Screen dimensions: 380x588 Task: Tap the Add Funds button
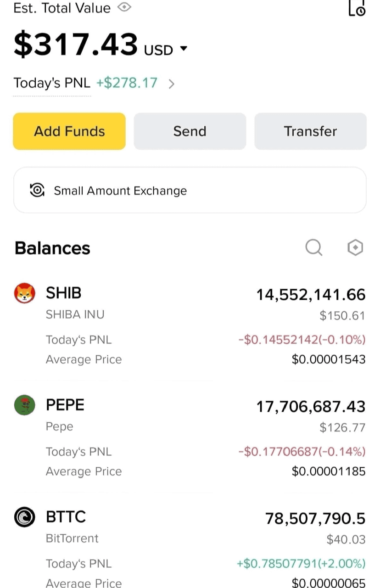[x=69, y=131]
